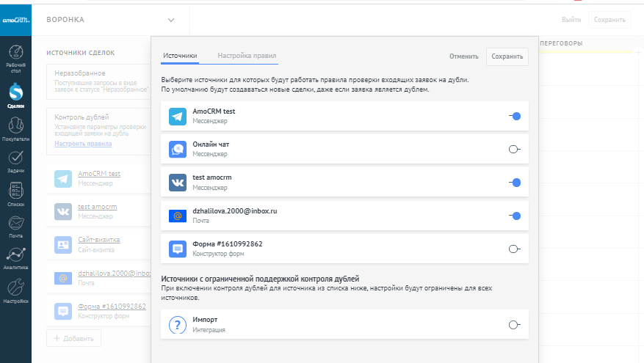Open Почта mail icon in sidebar
Screen dimensions: 644x363
pos(15,224)
